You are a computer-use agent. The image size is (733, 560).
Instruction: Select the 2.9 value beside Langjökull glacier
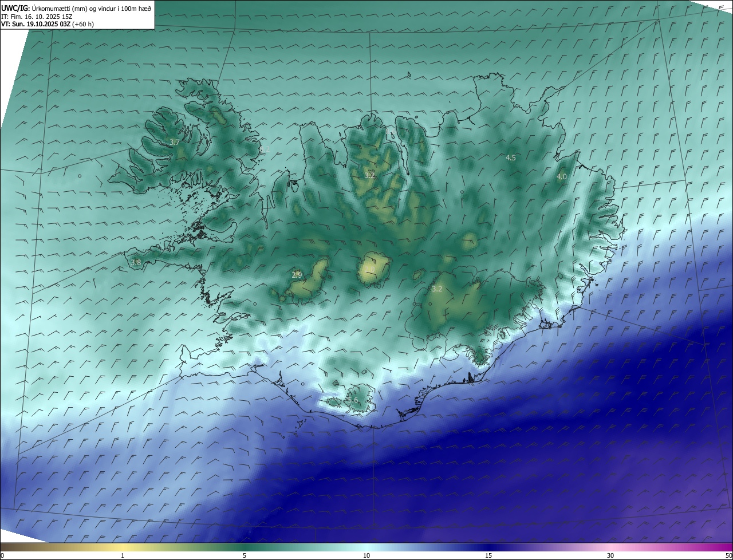coord(297,275)
